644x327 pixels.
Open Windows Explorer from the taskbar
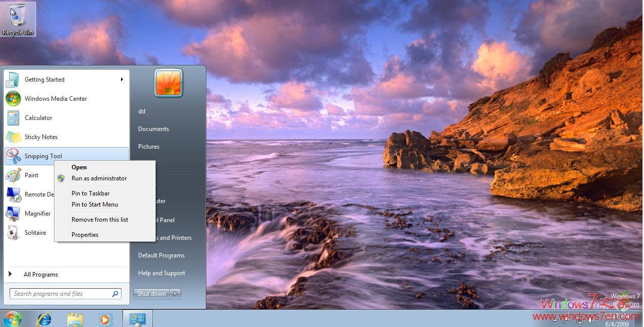[x=75, y=318]
